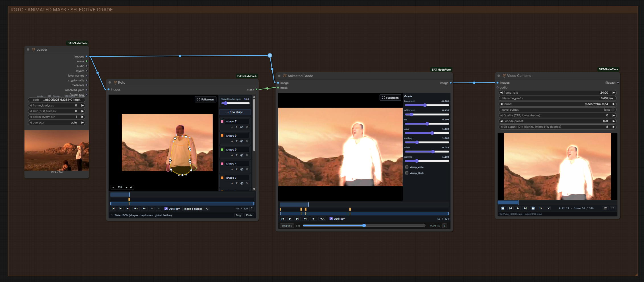Clear all keyframes in Animated Grade
Screen dimensions: 644x282
point(322,219)
